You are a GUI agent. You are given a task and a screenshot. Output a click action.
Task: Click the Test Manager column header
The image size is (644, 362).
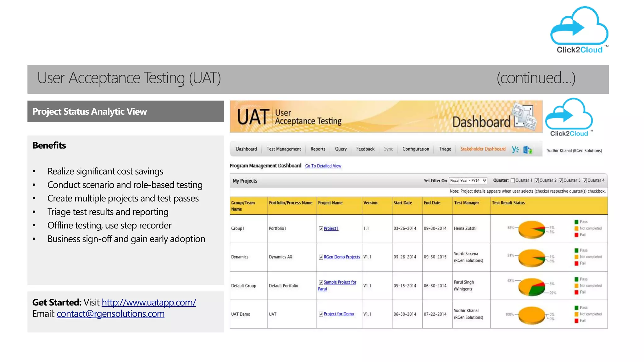click(471, 206)
